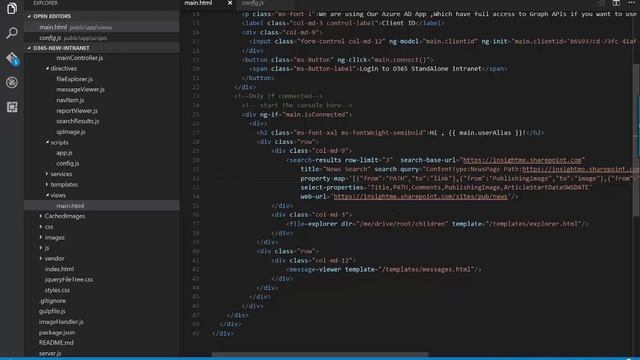Open mainController.js file
The height and width of the screenshot is (360, 640).
pyautogui.click(x=80, y=58)
